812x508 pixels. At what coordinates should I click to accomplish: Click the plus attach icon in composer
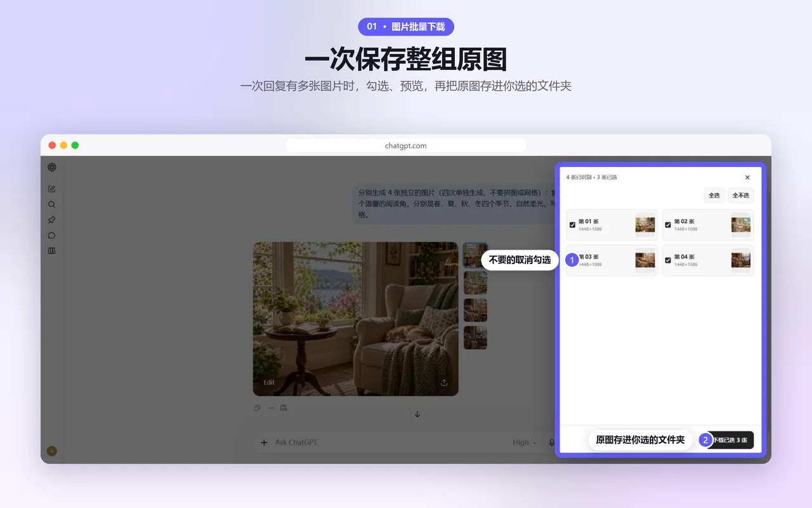[x=264, y=443]
